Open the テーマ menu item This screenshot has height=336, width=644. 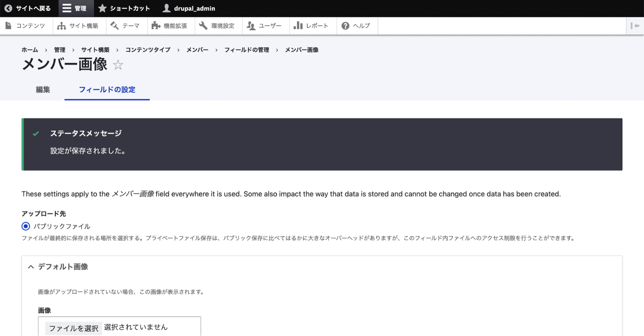click(127, 26)
